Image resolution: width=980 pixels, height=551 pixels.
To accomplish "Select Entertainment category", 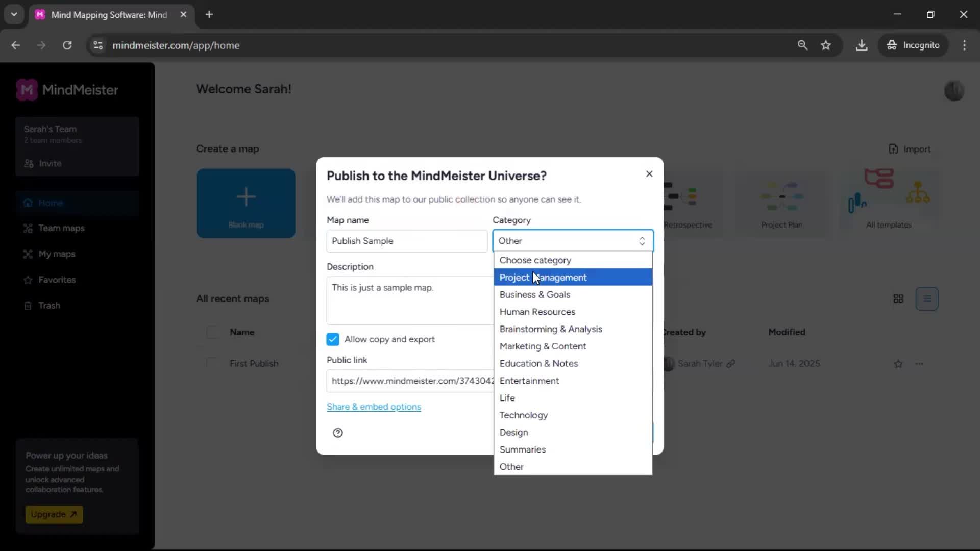I will (573, 381).
